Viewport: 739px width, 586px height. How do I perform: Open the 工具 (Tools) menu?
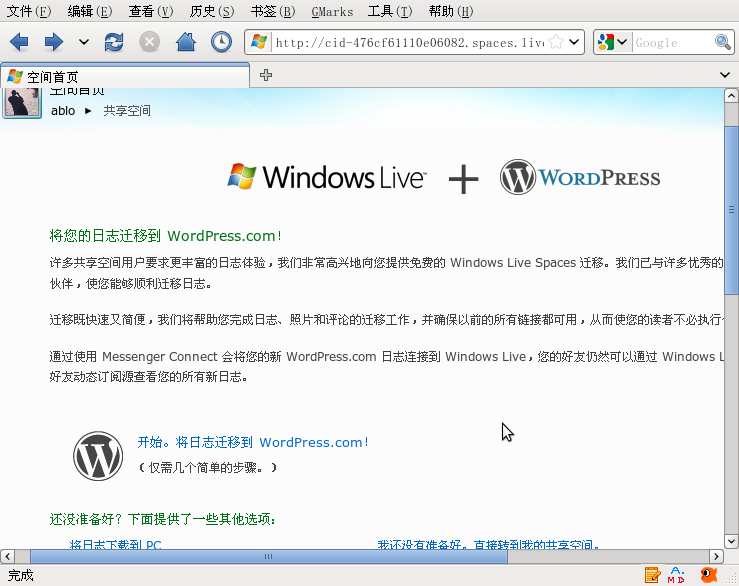pos(389,11)
